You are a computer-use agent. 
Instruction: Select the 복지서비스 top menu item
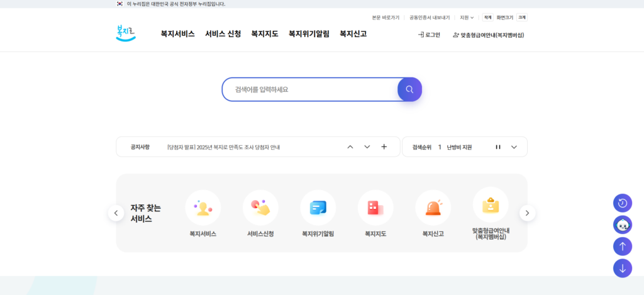(177, 34)
